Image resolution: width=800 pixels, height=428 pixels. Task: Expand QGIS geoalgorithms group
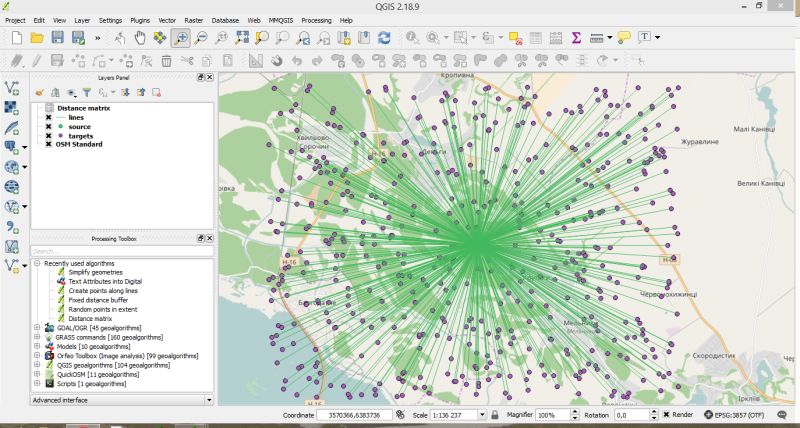[37, 365]
